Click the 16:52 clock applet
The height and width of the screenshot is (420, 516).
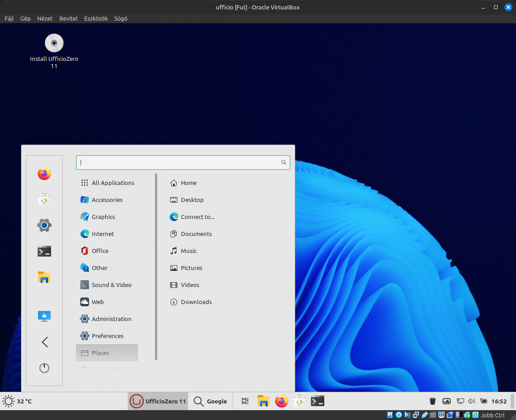499,401
